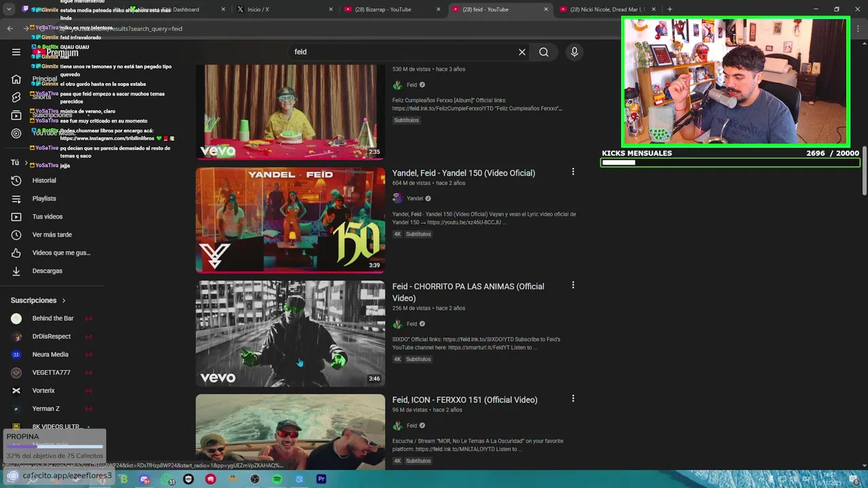
Task: Click the Feid channel avatar under CHORRITO video
Action: pos(397,324)
